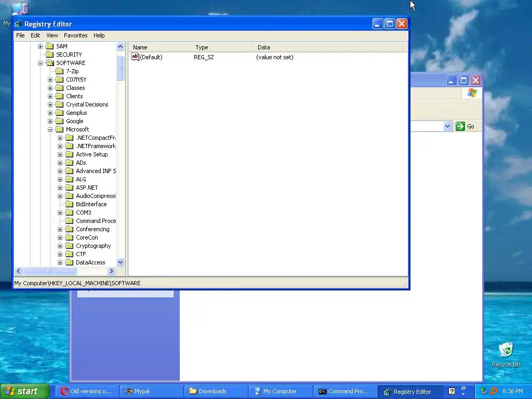532x399 pixels.
Task: Select the Microsoft folder icon
Action: click(60, 129)
